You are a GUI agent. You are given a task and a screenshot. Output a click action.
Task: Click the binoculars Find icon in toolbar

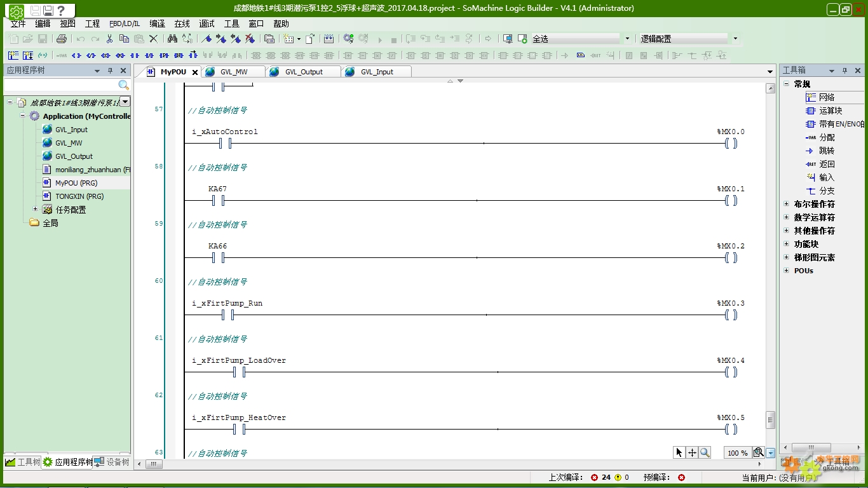172,39
